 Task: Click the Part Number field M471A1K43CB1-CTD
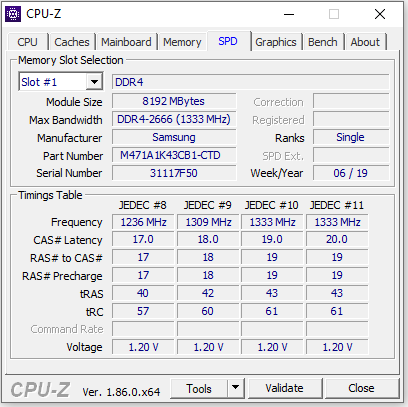pos(174,155)
